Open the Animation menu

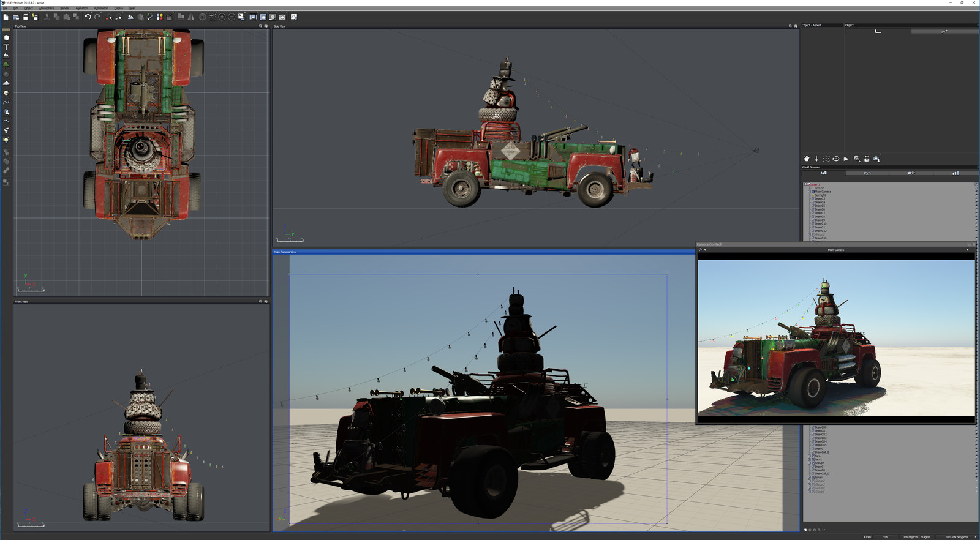81,9
